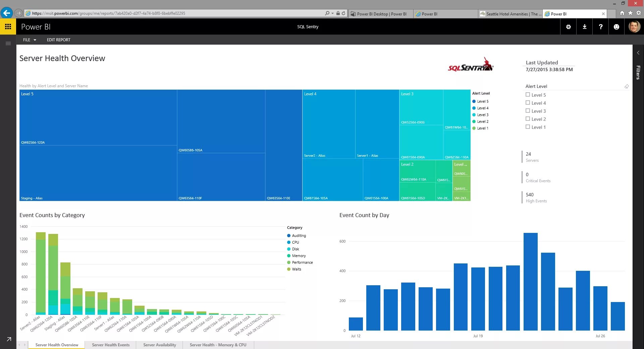The image size is (644, 349).
Task: Click the browser home icon
Action: coord(622,13)
